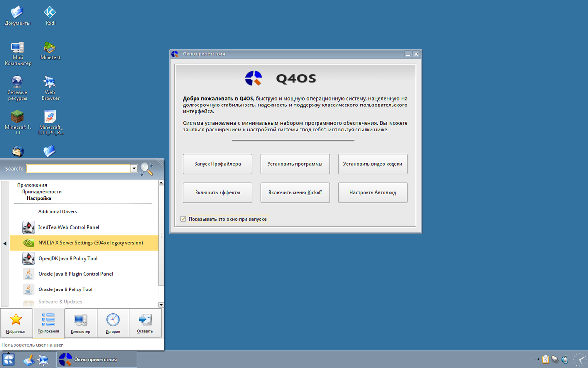Viewport: 588px width, 368px height.
Task: Switch to the Избранные tab
Action: 16,323
